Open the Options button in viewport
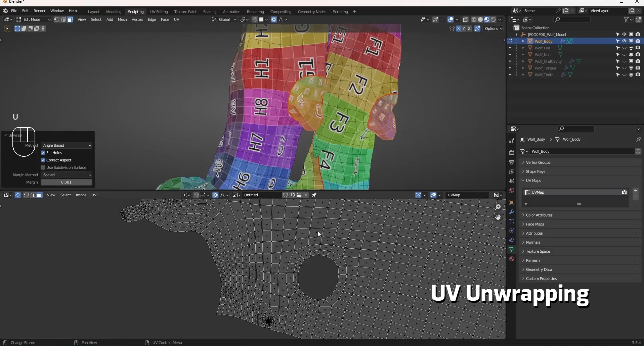Viewport: 644px width, 346px height. (x=493, y=29)
